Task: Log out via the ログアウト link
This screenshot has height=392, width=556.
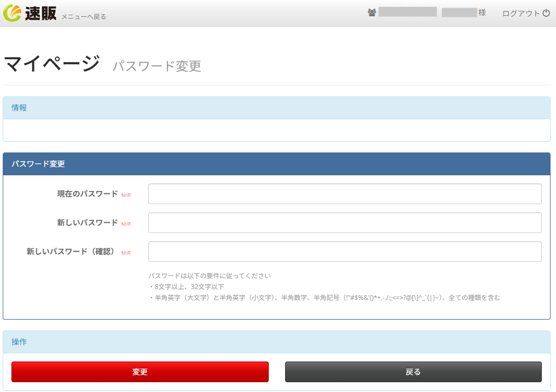Action: click(x=521, y=13)
